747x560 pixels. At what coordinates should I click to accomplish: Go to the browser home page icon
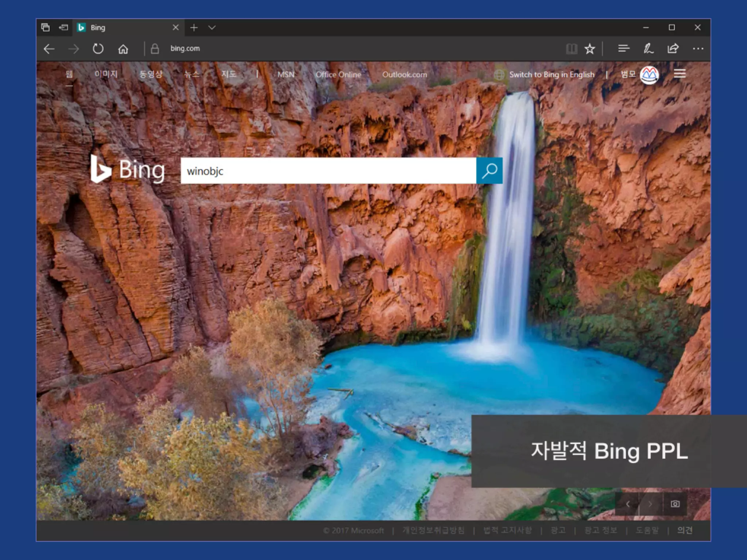pyautogui.click(x=123, y=48)
